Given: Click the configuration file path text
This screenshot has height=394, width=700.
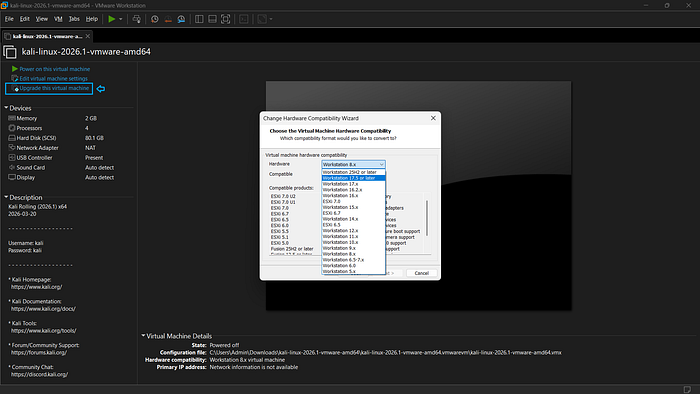Looking at the screenshot, I should pyautogui.click(x=385, y=353).
